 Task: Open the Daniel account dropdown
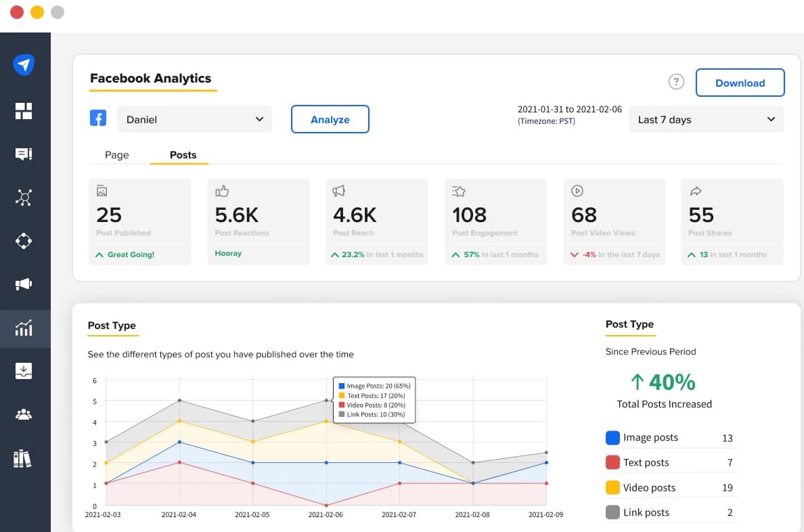(194, 119)
